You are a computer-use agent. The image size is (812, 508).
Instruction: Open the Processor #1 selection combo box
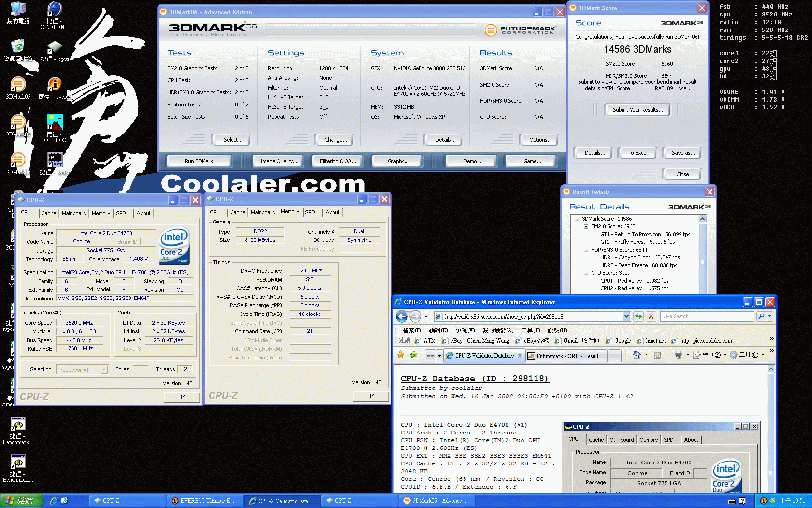tap(82, 370)
